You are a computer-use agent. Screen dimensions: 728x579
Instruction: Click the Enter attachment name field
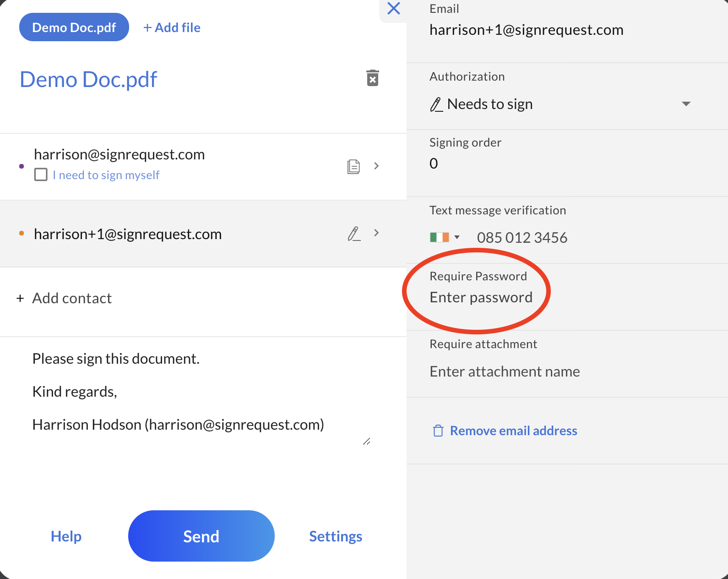pyautogui.click(x=505, y=371)
